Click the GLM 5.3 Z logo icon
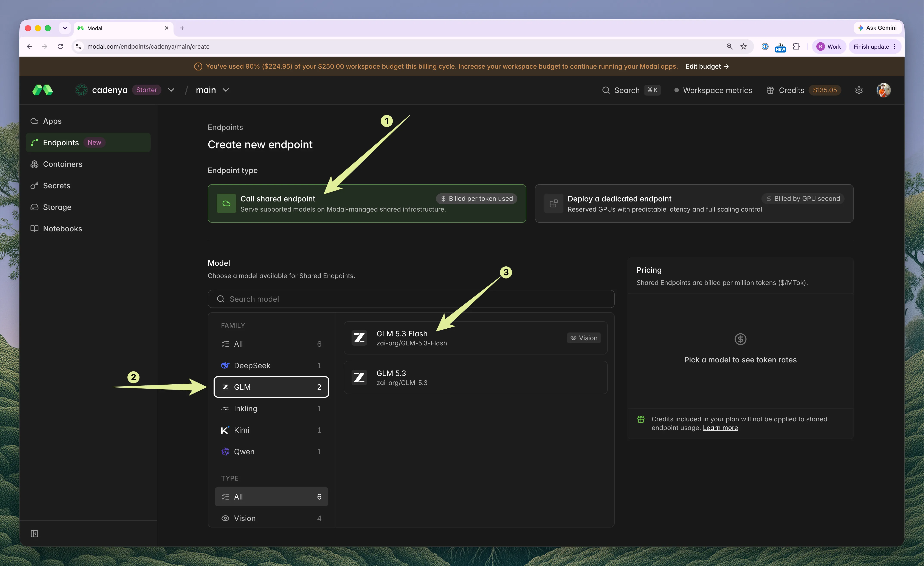 [359, 377]
